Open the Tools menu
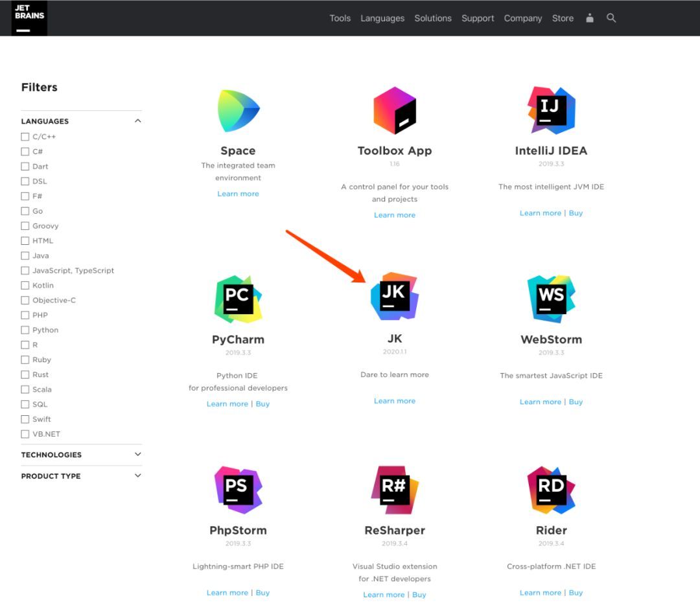700x607 pixels. click(340, 18)
